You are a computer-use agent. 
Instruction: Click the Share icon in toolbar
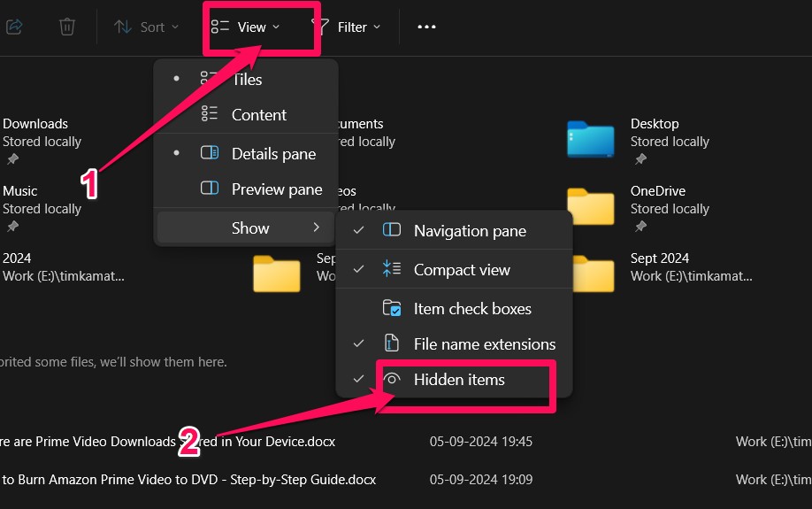coord(13,27)
